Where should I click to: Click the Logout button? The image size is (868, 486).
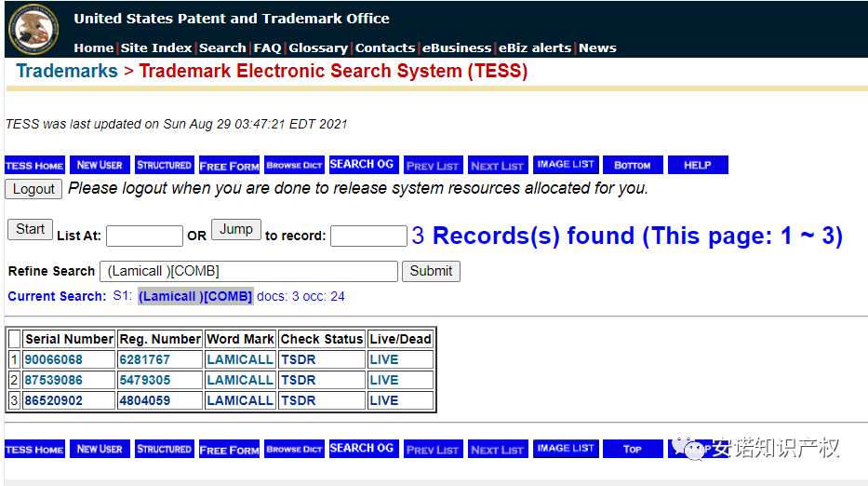coord(33,189)
